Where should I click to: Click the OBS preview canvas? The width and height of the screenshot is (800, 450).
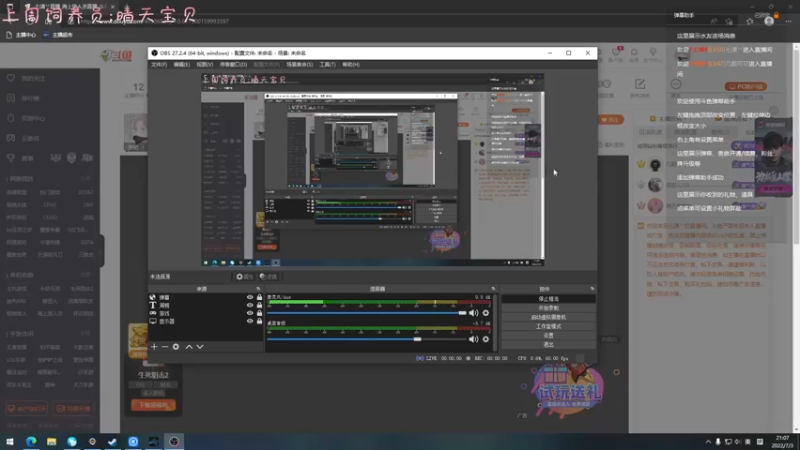(372, 170)
